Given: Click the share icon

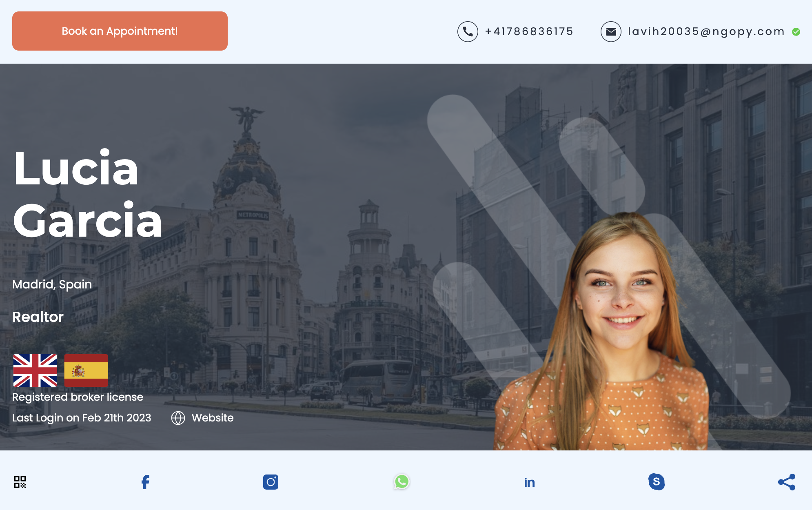Looking at the screenshot, I should (x=787, y=482).
